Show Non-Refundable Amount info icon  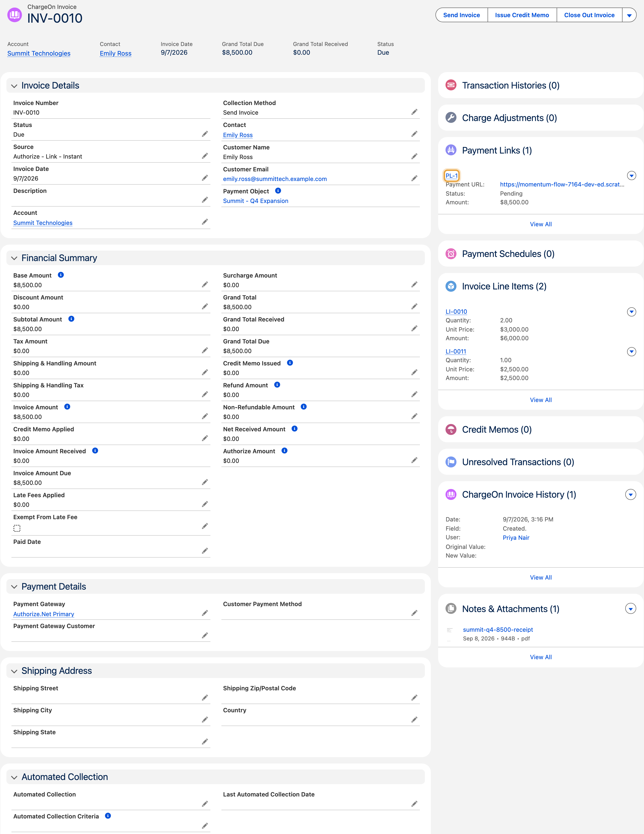click(304, 407)
